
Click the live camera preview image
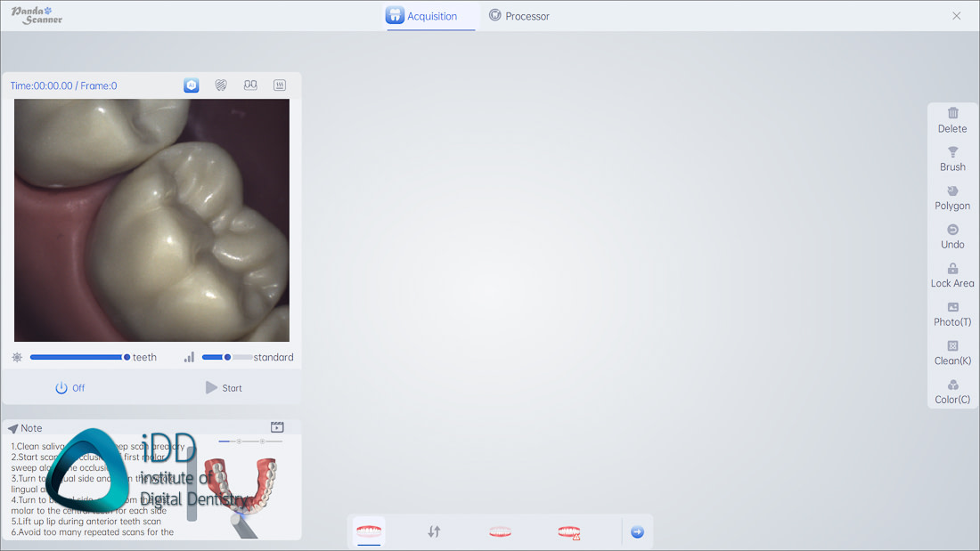(151, 220)
